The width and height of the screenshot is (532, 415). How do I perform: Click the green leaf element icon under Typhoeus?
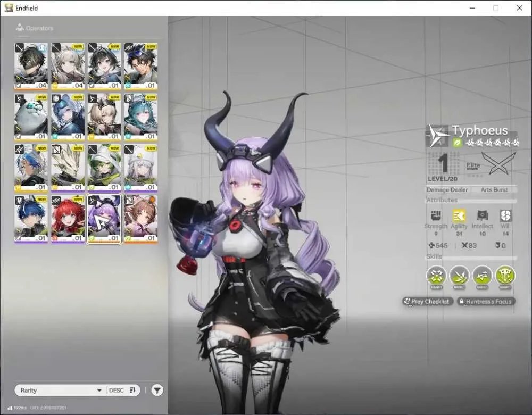point(458,143)
